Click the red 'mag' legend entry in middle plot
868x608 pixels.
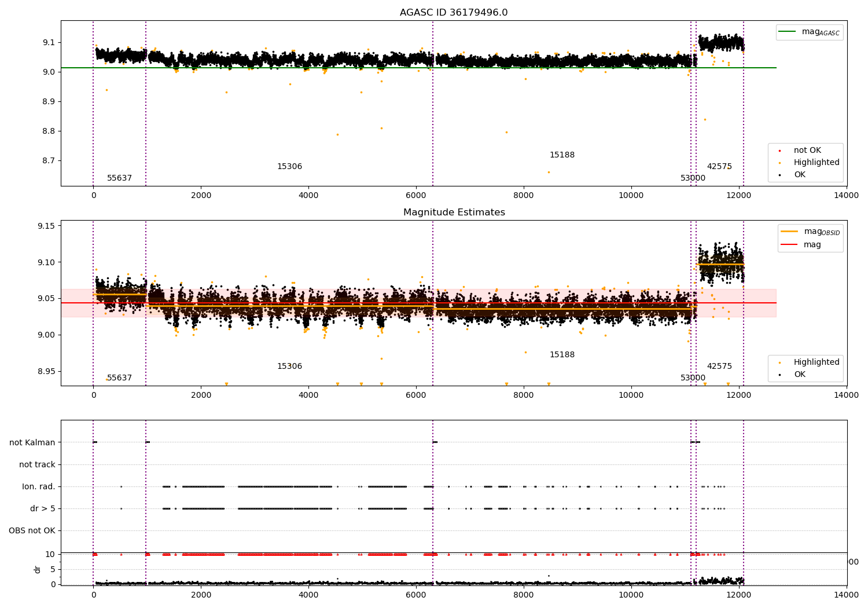tap(801, 245)
